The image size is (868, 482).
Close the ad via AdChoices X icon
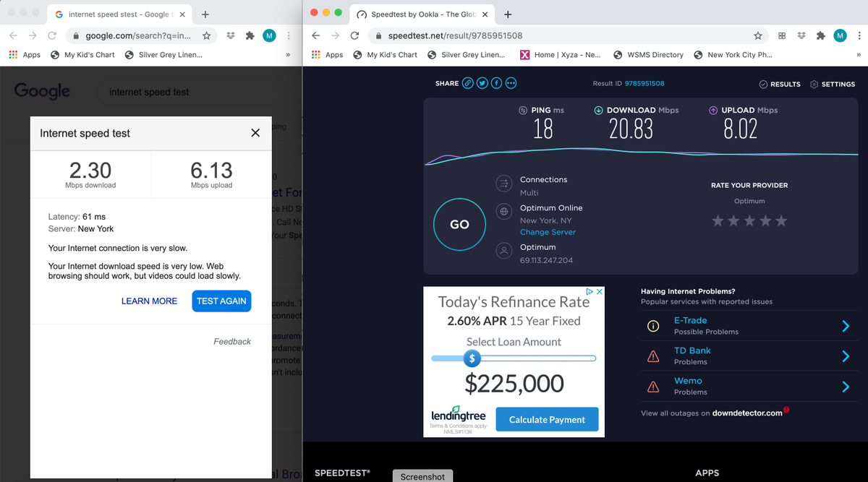[x=599, y=292]
